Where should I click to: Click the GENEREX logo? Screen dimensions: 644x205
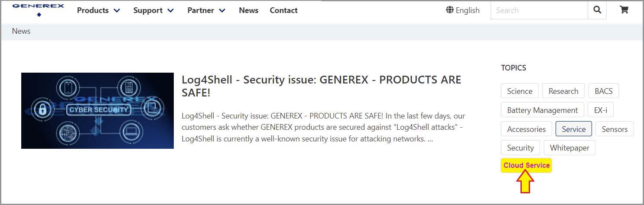38,10
